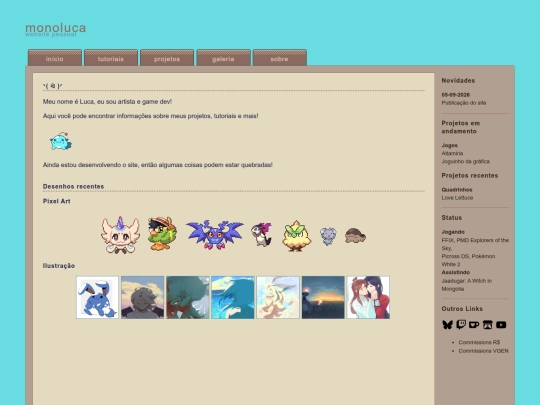Click the 'Jogando' label
This screenshot has height=405, width=540.
click(453, 232)
